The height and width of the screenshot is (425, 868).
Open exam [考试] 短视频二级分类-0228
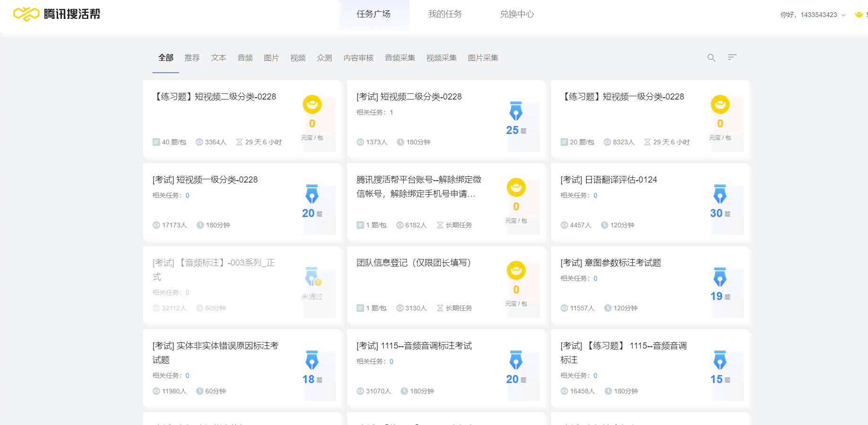[x=409, y=97]
